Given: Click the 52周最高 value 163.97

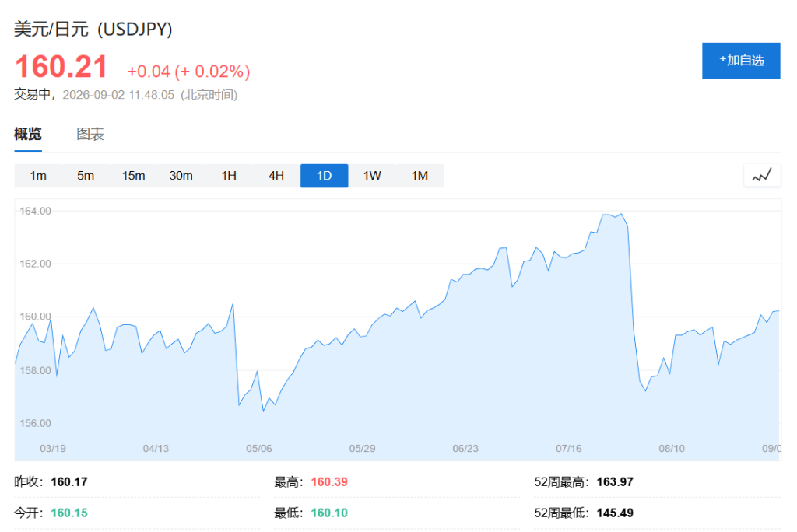Looking at the screenshot, I should [x=615, y=481].
